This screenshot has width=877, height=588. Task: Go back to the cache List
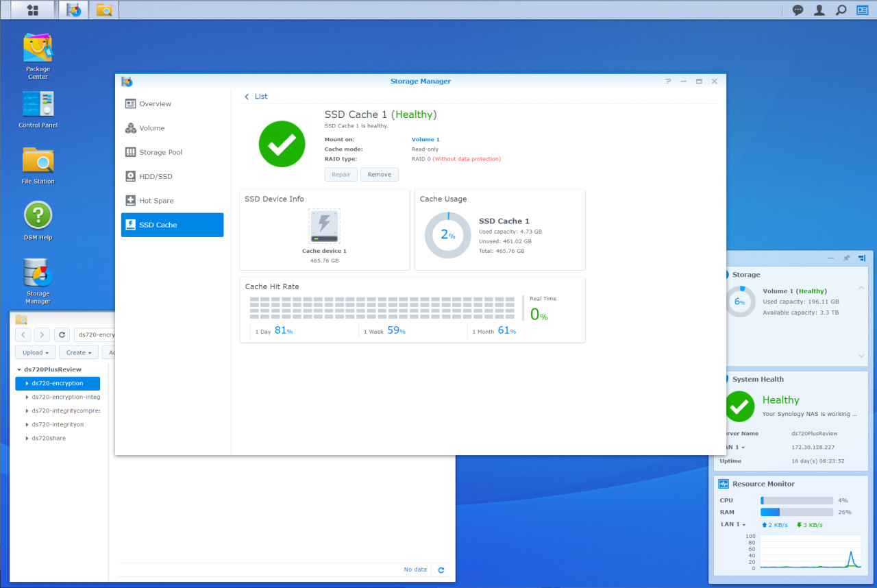point(256,97)
